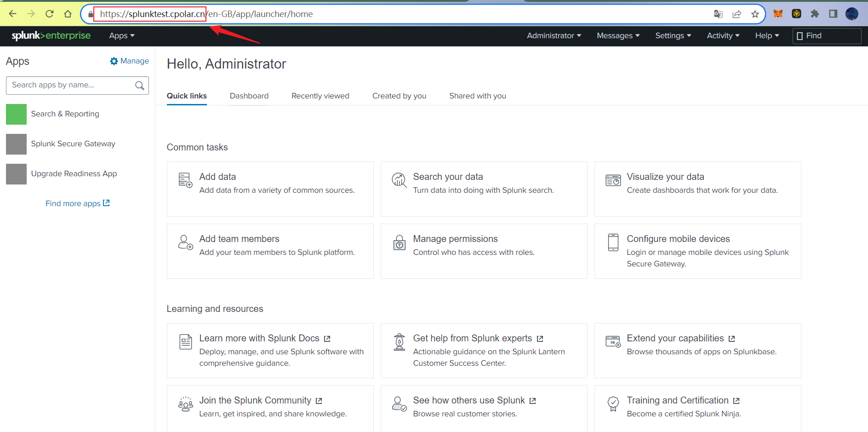Click the Splunk Docs document icon
Image resolution: width=868 pixels, height=432 pixels.
[185, 342]
